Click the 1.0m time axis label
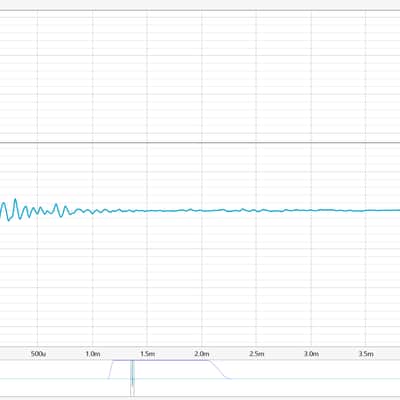 92,354
